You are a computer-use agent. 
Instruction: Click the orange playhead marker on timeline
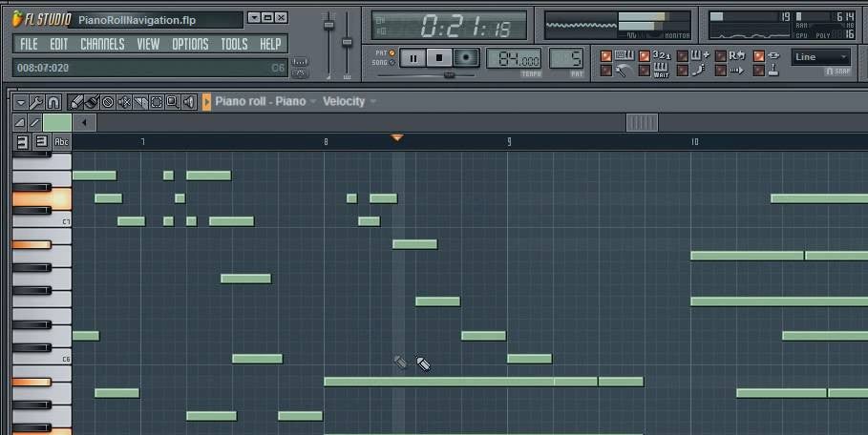click(x=397, y=137)
